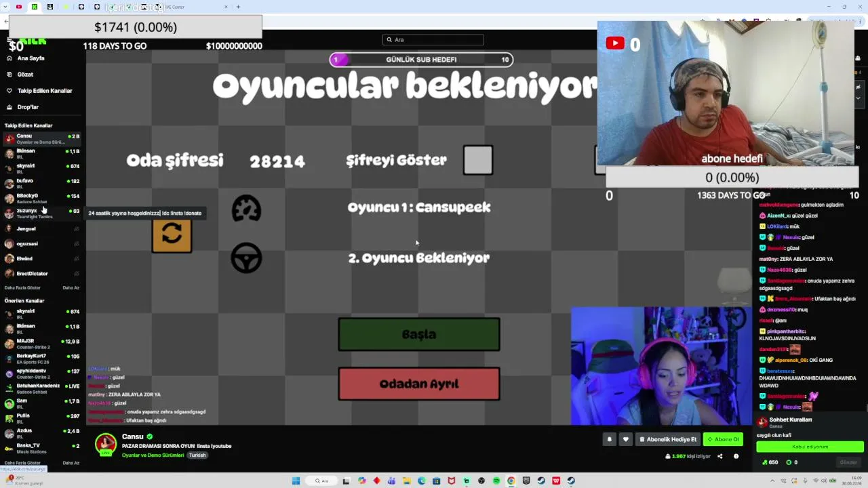
Task: Click the 650 channel points icon
Action: point(766,462)
